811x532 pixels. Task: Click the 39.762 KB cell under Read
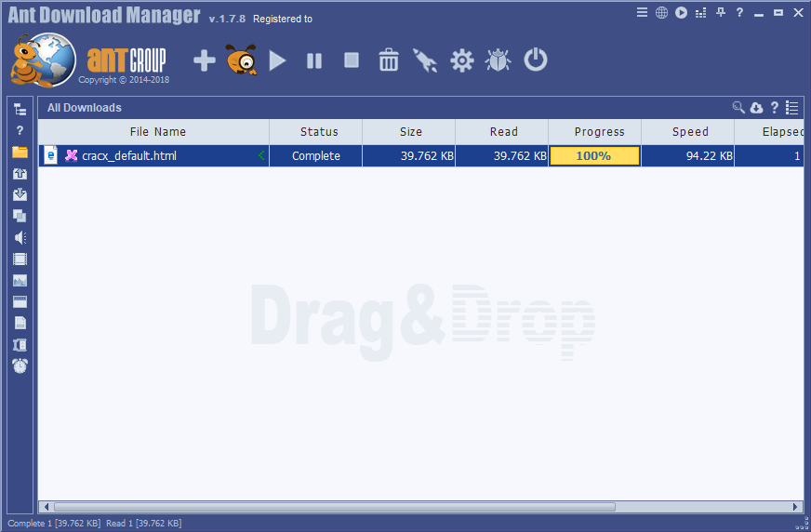pos(502,155)
